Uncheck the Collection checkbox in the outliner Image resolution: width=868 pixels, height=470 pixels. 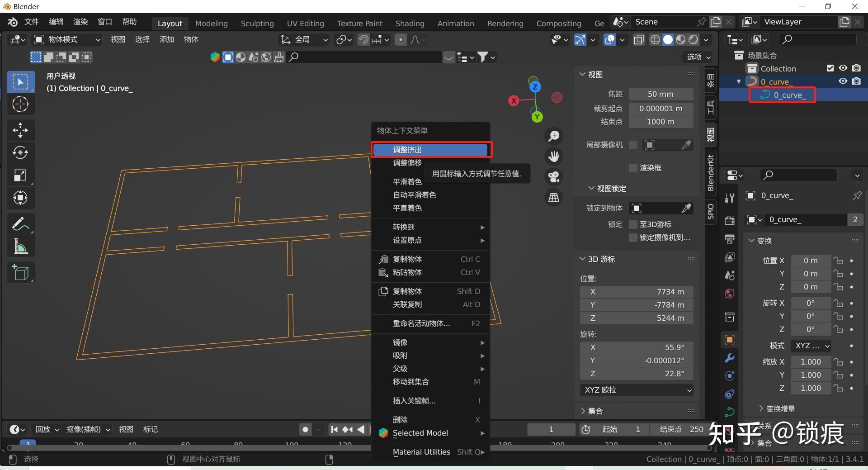click(x=830, y=68)
